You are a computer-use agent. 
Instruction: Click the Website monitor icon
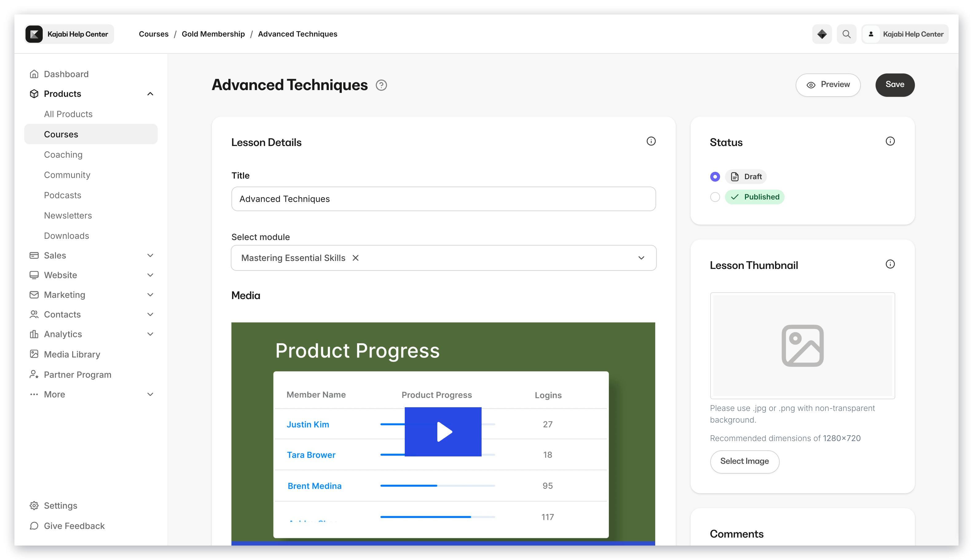[34, 275]
